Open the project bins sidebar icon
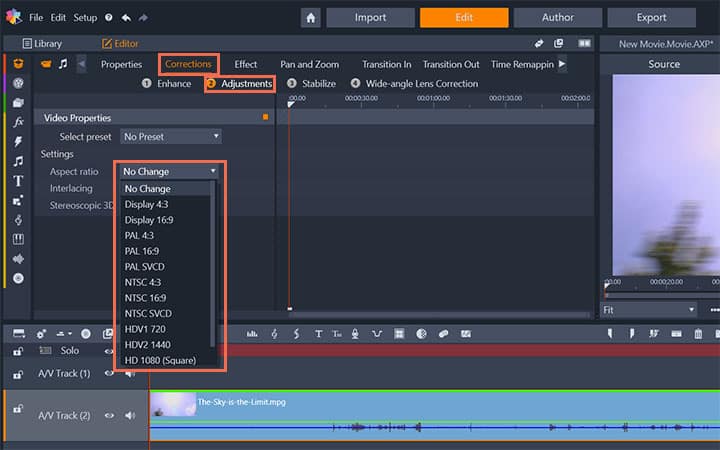The height and width of the screenshot is (450, 720). (x=18, y=102)
